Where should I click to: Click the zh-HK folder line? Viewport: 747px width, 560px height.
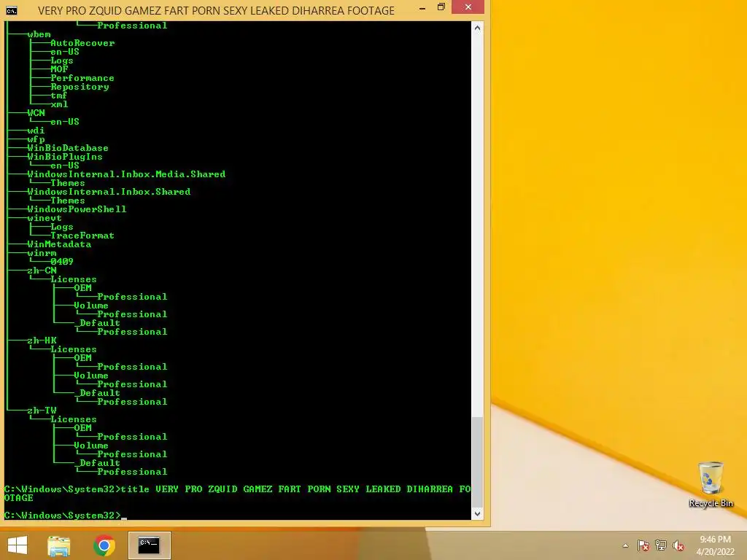tap(42, 341)
